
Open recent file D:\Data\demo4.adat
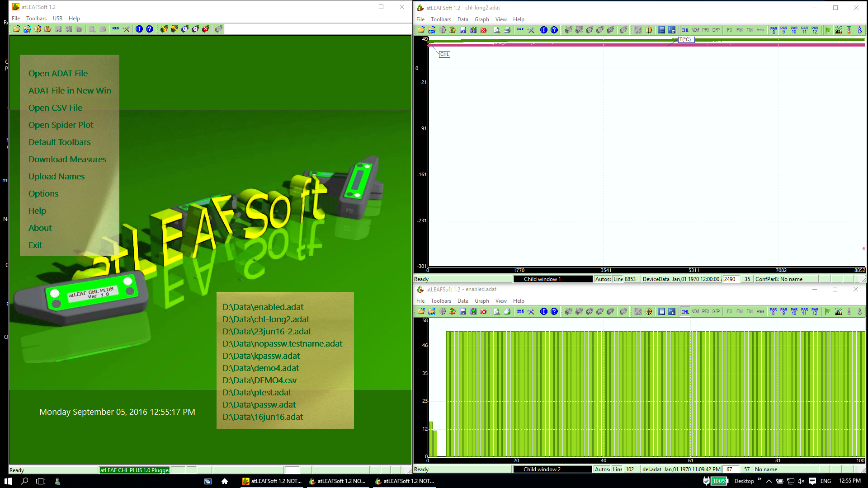coord(260,368)
